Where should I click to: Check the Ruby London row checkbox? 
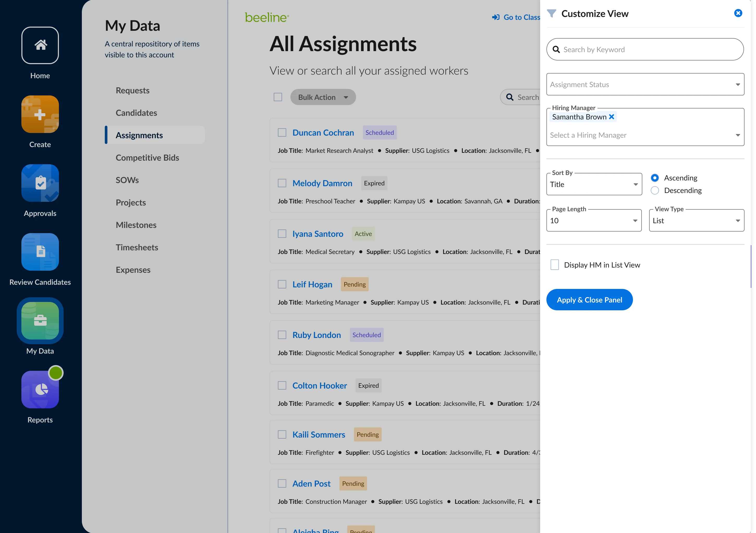point(282,335)
